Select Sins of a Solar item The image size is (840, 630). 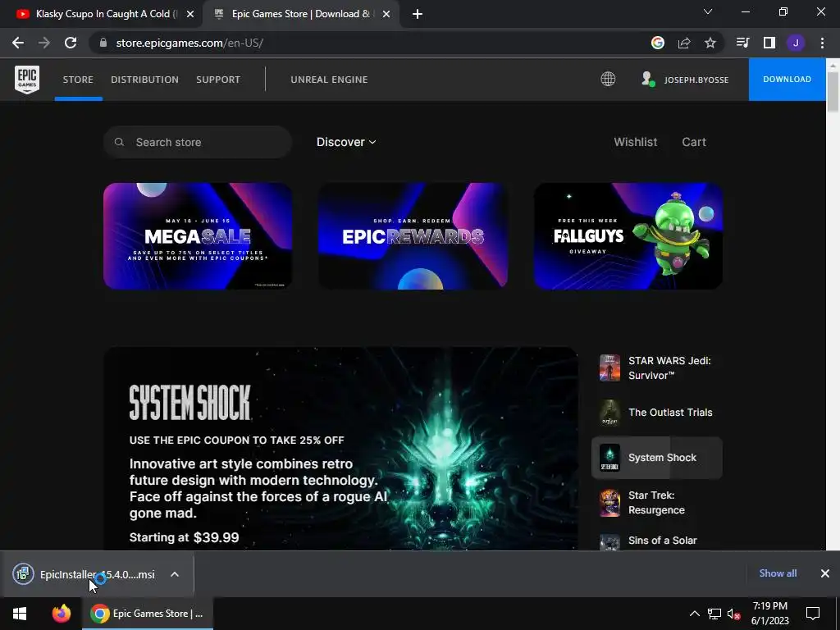[657, 541]
